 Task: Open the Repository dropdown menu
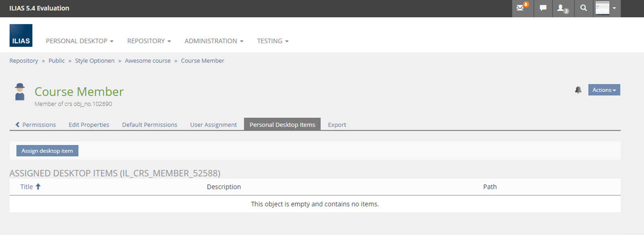[x=149, y=41]
